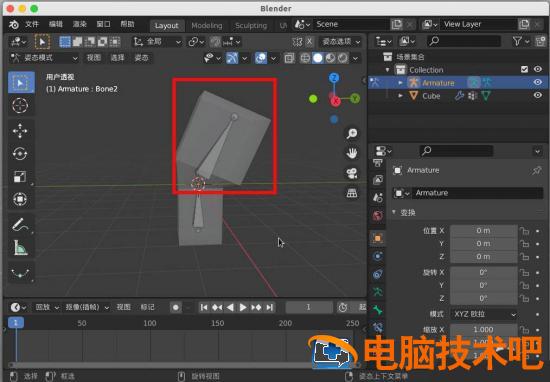Select the Move tool
550x382 pixels.
pos(20,130)
